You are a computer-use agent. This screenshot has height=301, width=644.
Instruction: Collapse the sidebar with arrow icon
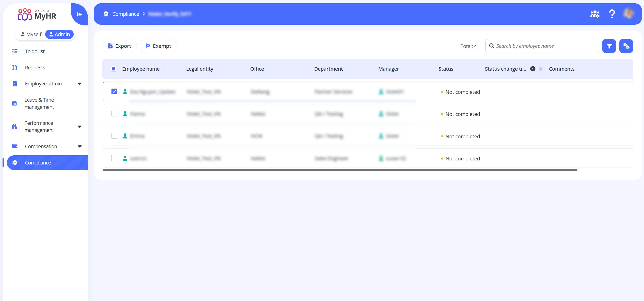click(x=79, y=14)
